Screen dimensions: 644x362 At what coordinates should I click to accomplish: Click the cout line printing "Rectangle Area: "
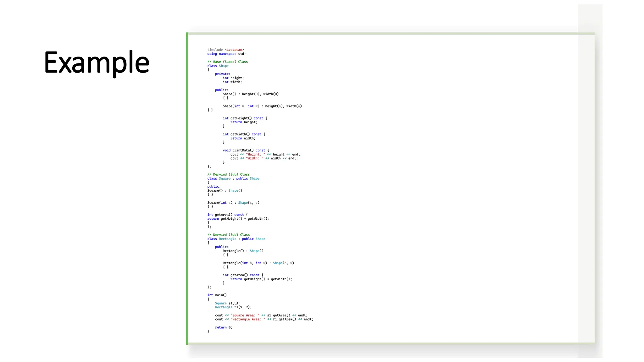tap(264, 319)
